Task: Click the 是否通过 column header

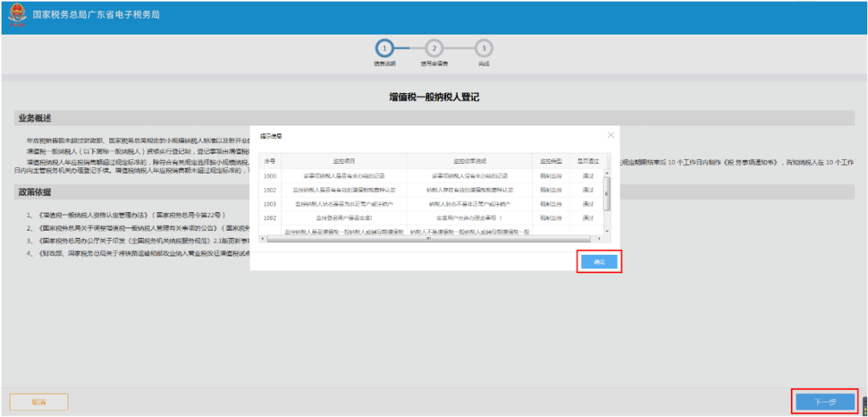Action: (588, 161)
